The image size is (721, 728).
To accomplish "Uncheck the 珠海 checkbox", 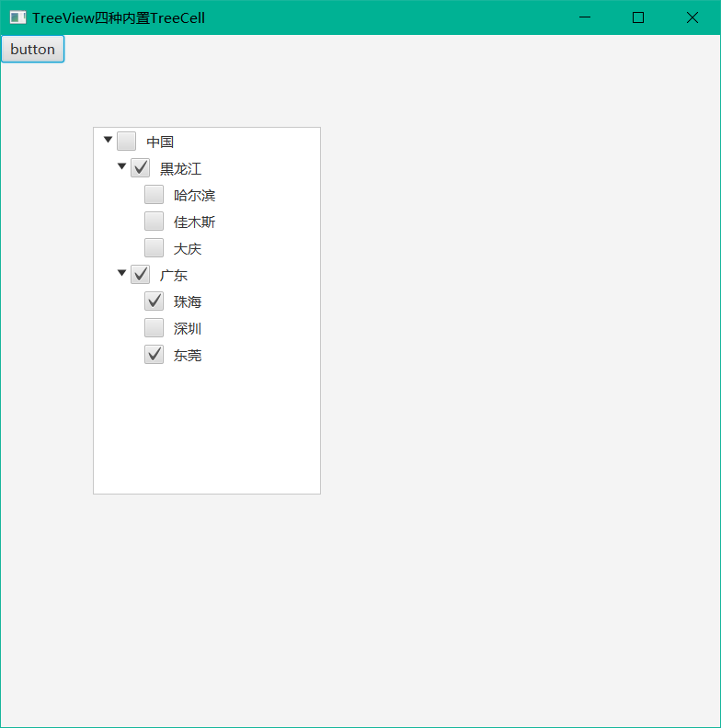I will click(x=154, y=301).
